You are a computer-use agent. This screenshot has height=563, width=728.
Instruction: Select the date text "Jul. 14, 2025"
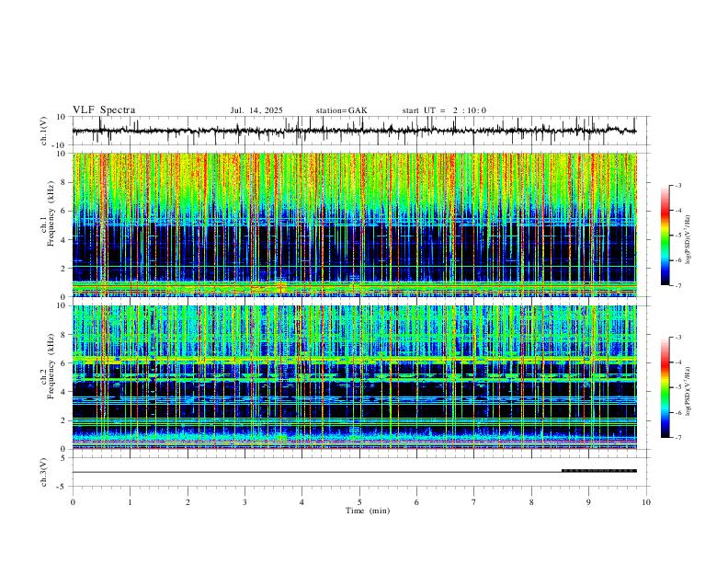click(256, 110)
